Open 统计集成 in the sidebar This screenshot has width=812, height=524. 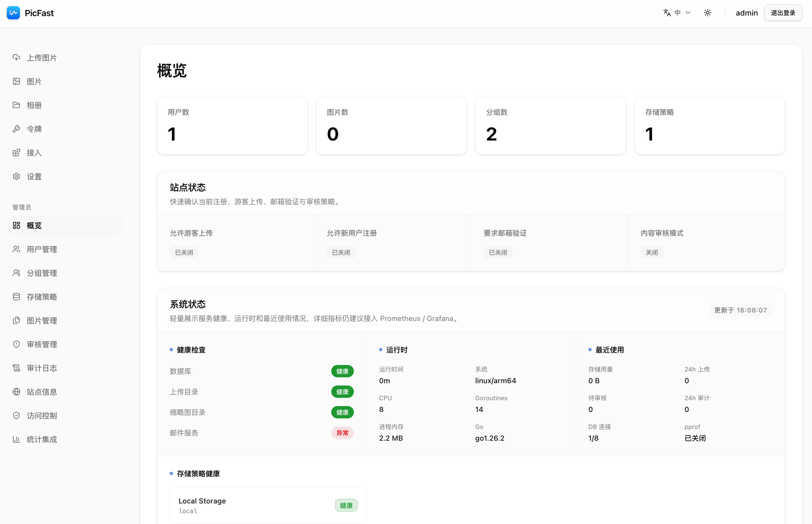64,439
